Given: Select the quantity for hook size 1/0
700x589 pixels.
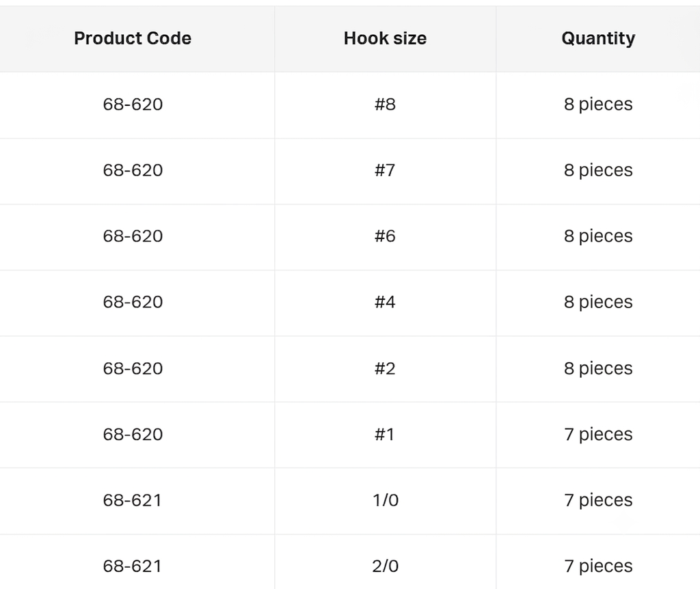Looking at the screenshot, I should (598, 501).
